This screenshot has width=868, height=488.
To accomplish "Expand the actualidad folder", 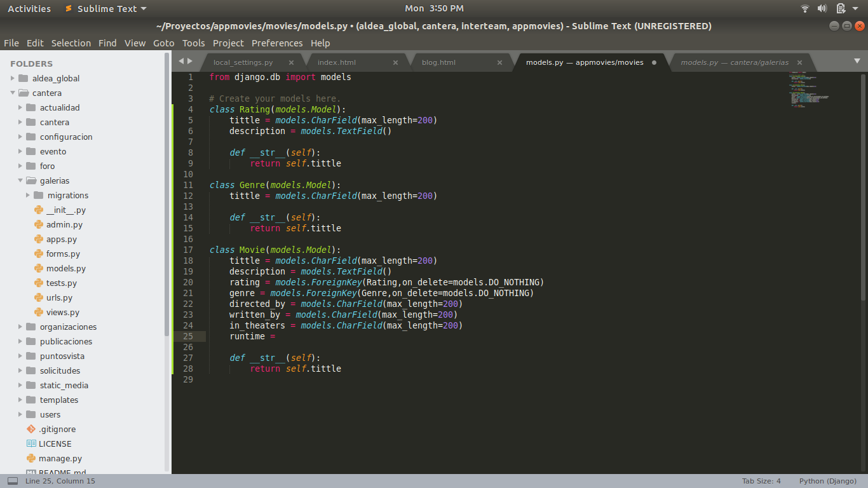I will [x=20, y=108].
